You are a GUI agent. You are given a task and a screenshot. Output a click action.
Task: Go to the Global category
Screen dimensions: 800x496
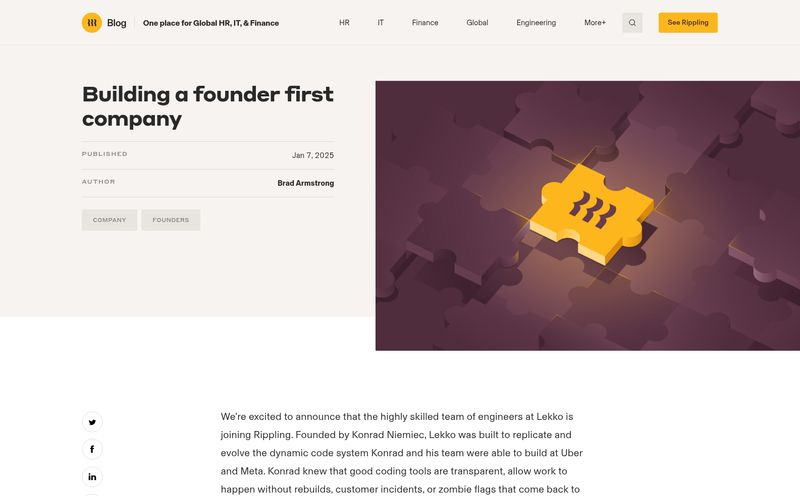point(477,23)
